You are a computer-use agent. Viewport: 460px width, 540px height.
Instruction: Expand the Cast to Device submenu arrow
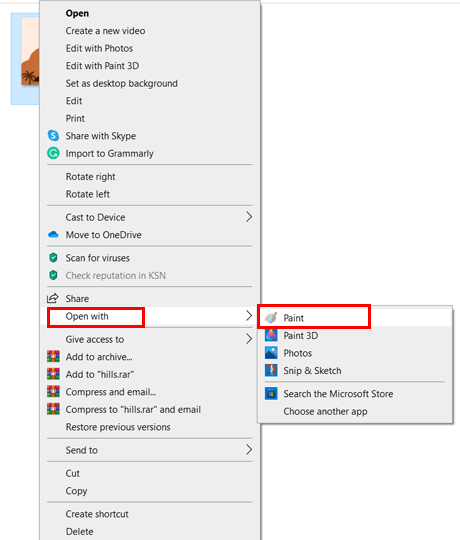[249, 217]
